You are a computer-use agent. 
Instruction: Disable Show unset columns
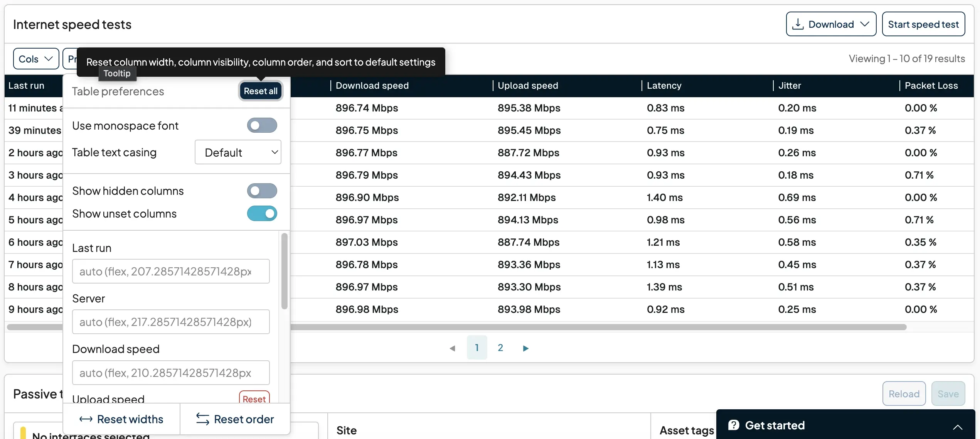pyautogui.click(x=262, y=213)
